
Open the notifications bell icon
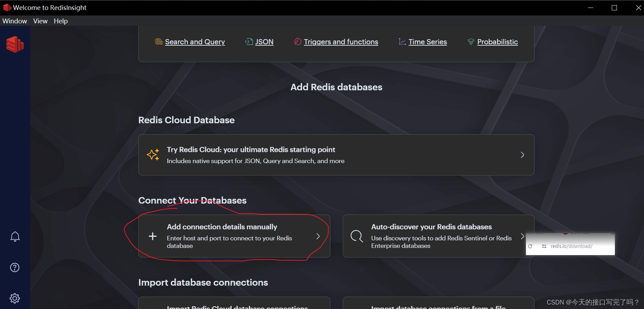click(x=15, y=237)
